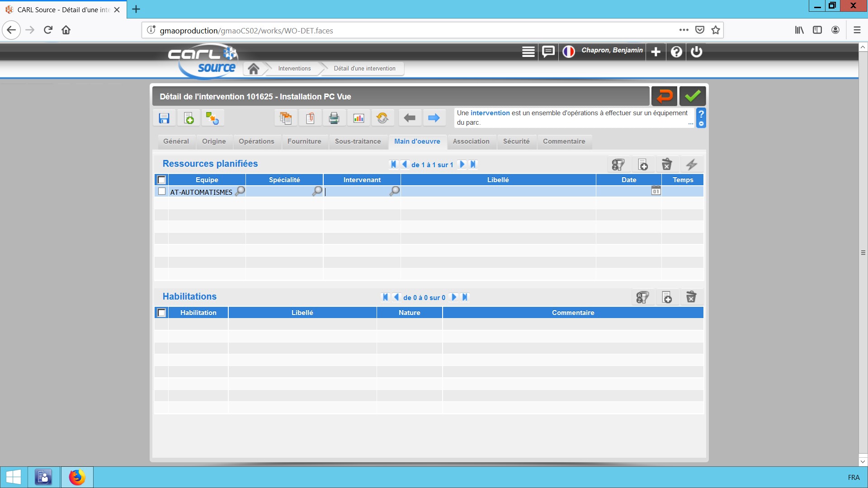Switch to the Opérations tab

256,141
